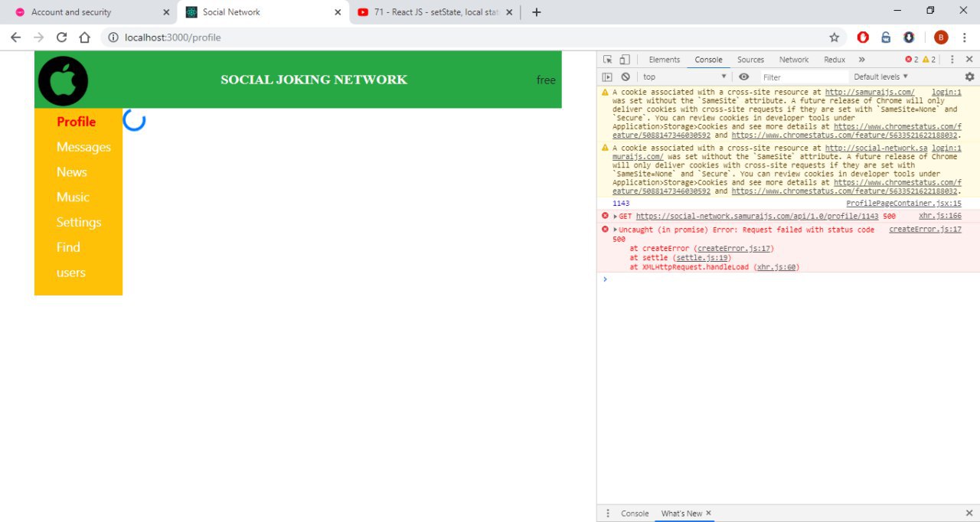Click Profile in the yellow sidebar

click(x=76, y=122)
